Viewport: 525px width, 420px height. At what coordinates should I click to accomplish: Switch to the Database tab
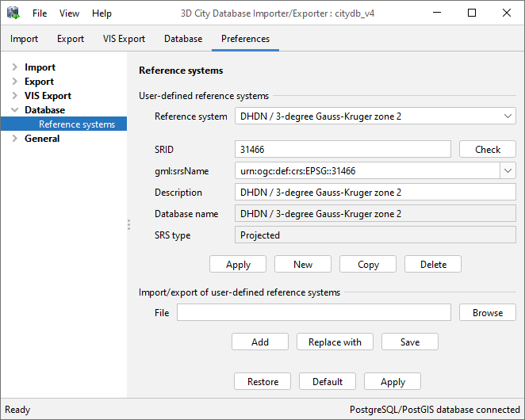click(x=183, y=39)
